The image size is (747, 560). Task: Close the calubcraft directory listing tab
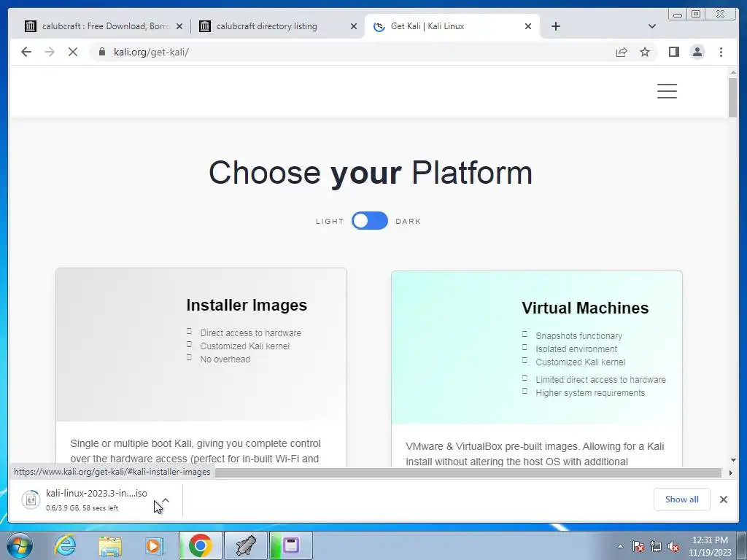(354, 26)
